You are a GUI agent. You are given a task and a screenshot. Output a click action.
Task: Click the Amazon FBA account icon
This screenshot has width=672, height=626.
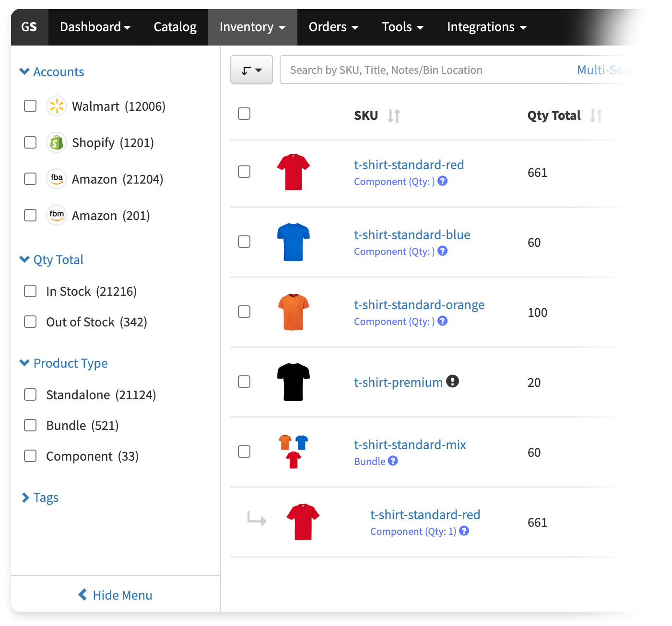tap(57, 179)
